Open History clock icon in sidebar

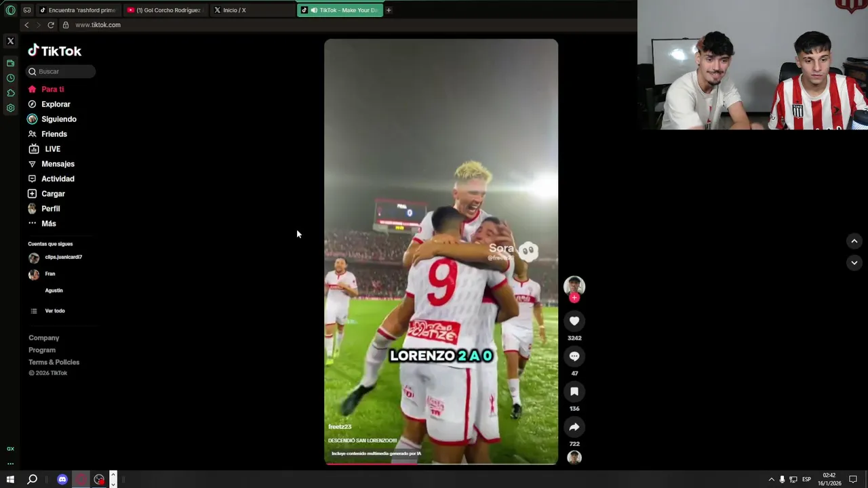[x=10, y=78]
